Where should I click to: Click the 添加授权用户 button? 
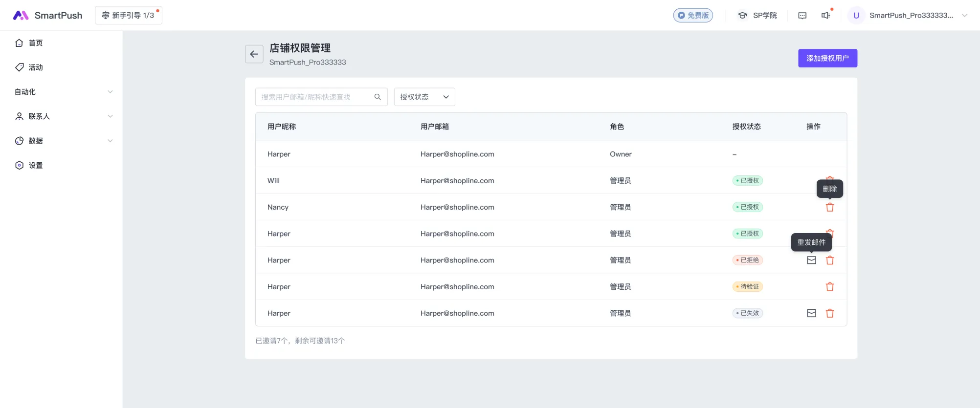[827, 58]
